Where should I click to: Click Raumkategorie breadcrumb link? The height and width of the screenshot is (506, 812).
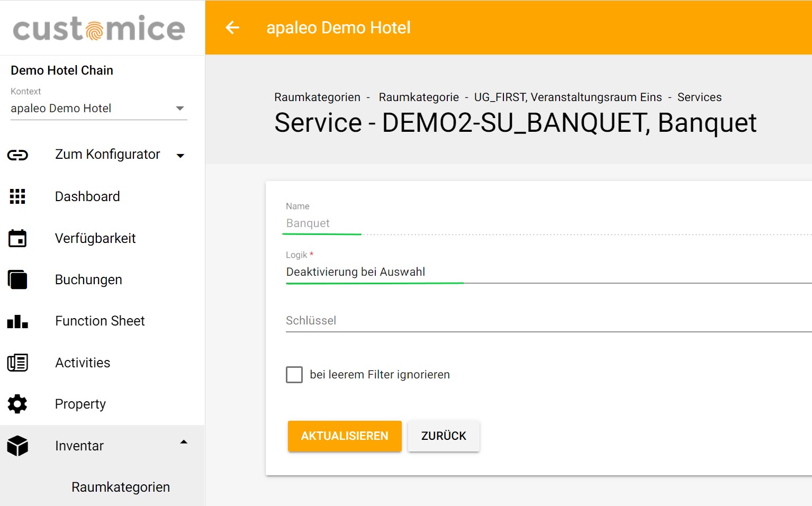point(419,97)
